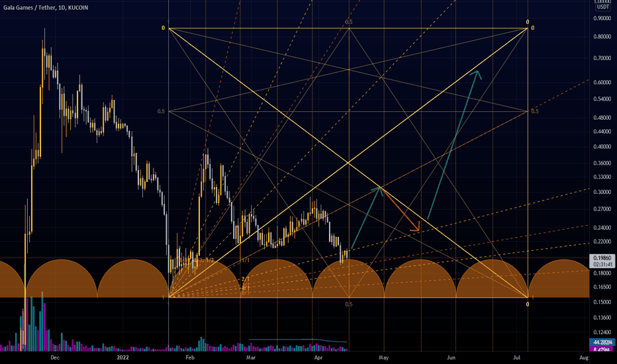The height and width of the screenshot is (364, 617).
Task: Click the current price tag 0.19860
Action: (602, 258)
